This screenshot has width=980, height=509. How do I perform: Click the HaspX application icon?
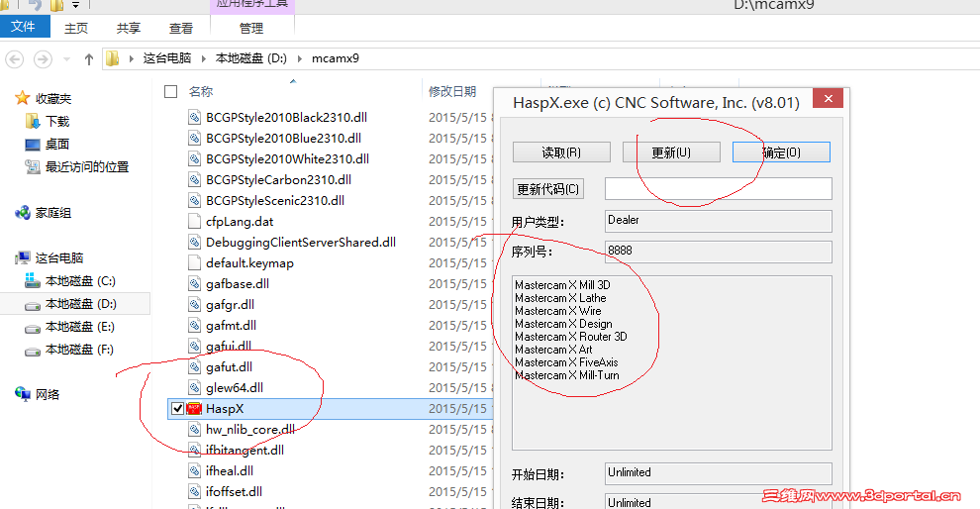[194, 408]
